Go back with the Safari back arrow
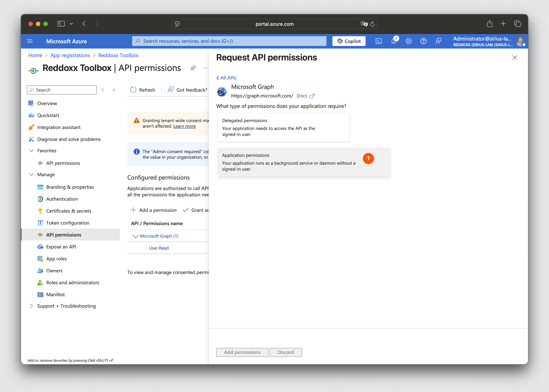The image size is (549, 392). 84,24
